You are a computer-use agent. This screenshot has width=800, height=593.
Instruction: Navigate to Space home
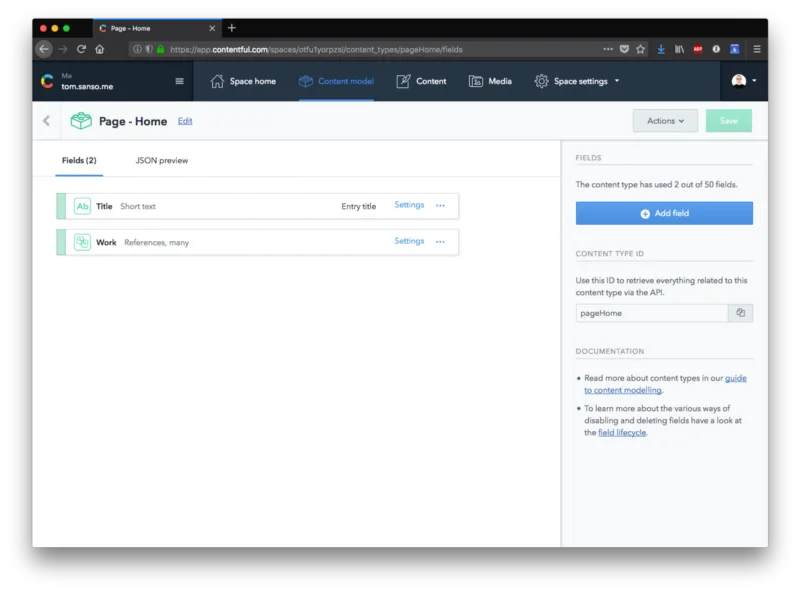point(243,81)
